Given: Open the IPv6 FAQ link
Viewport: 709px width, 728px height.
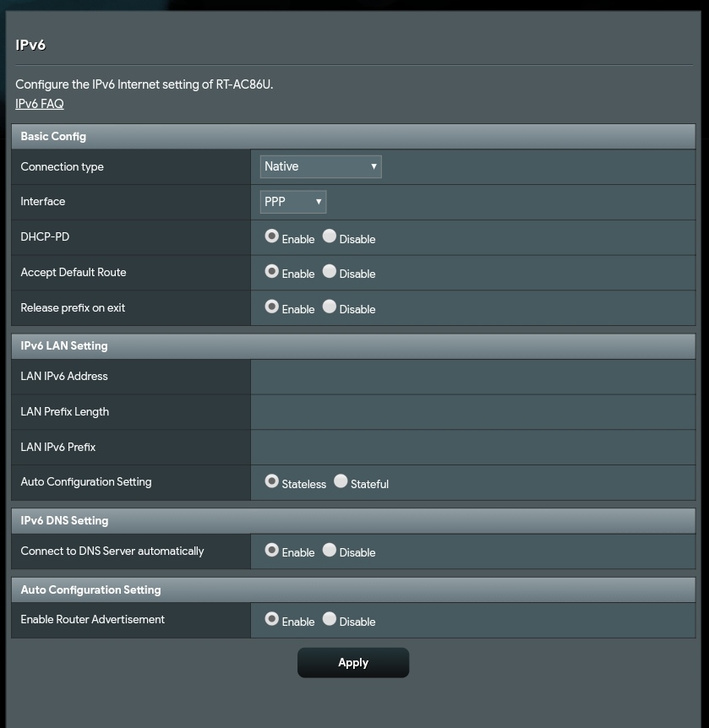Looking at the screenshot, I should coord(40,104).
